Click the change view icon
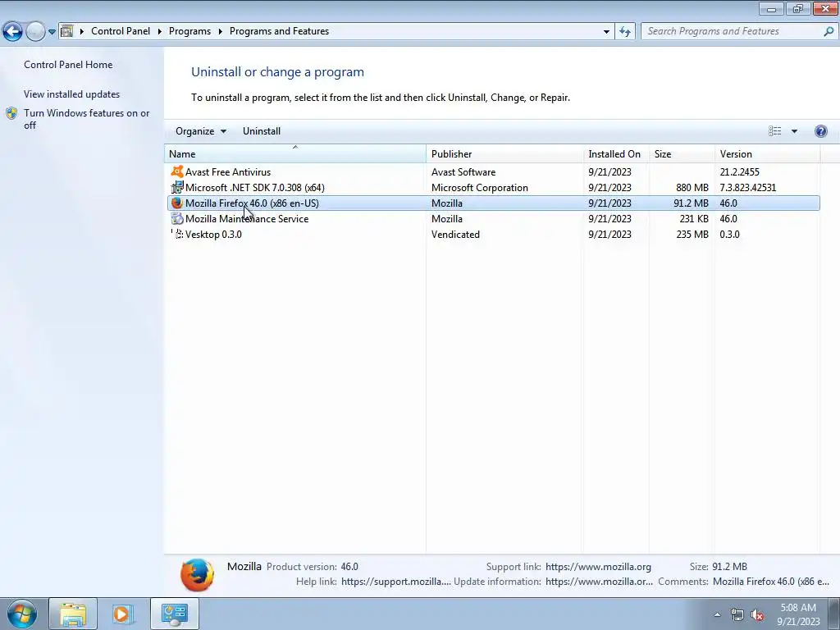This screenshot has width=840, height=630. [x=774, y=131]
